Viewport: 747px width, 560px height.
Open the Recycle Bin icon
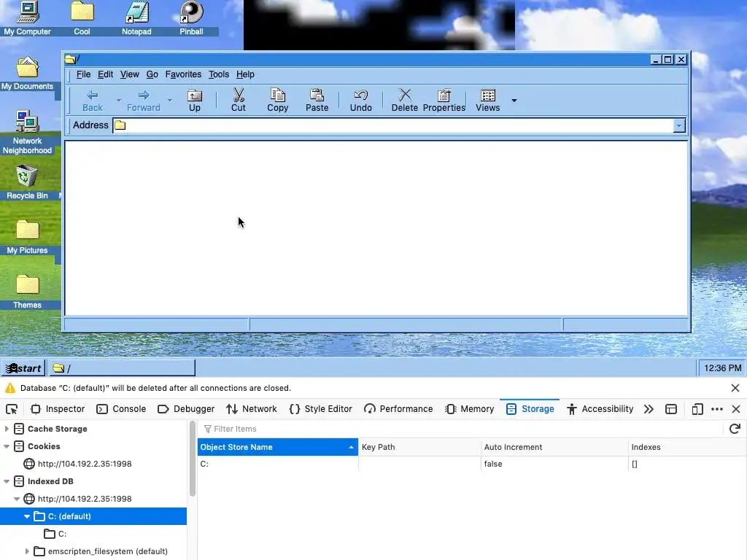coord(27,182)
